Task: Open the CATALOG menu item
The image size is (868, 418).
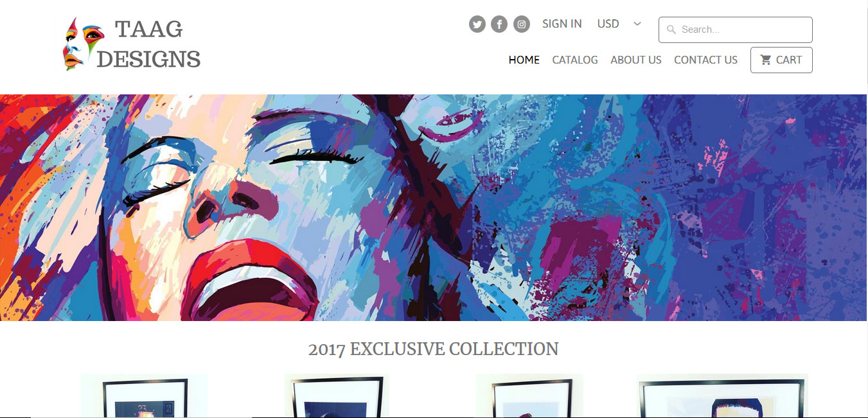Action: [575, 60]
